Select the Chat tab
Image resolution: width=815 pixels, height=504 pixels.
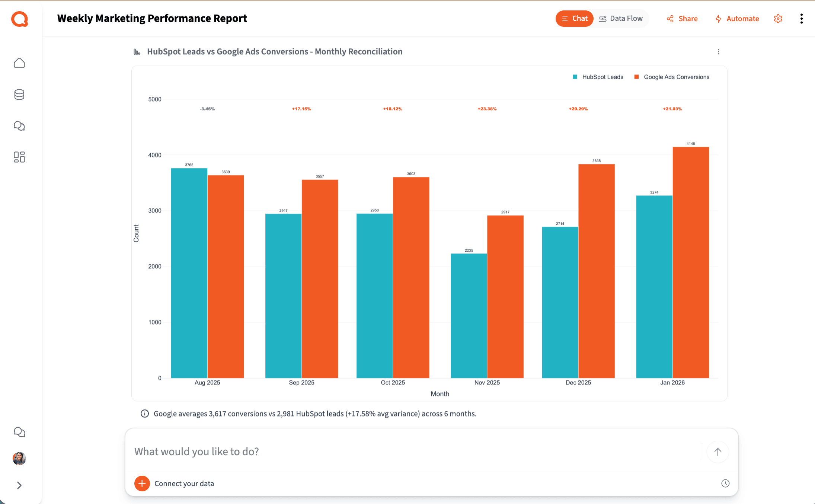point(574,18)
